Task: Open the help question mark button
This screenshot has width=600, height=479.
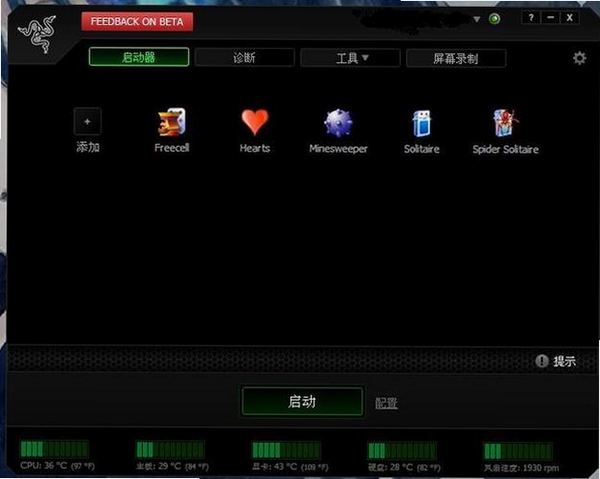Action: click(531, 18)
